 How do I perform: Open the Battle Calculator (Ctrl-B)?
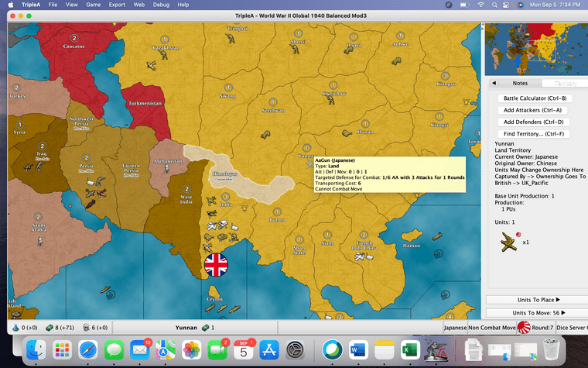coord(535,98)
